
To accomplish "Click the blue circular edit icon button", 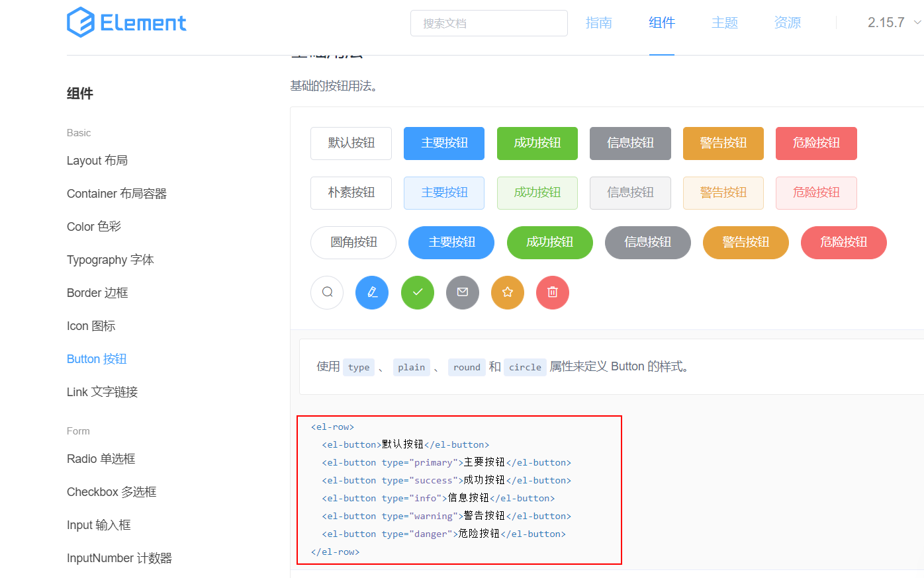I will [372, 292].
